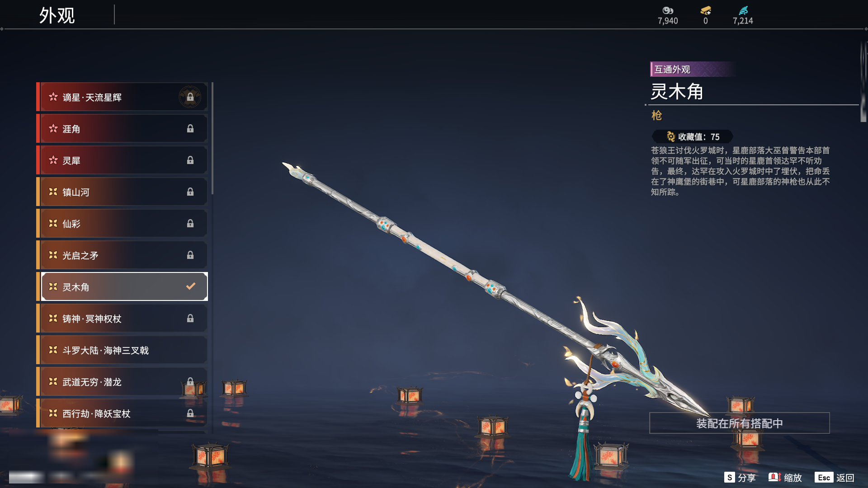
Task: Click the lock icon on 谪星·天流星辉
Action: point(190,97)
